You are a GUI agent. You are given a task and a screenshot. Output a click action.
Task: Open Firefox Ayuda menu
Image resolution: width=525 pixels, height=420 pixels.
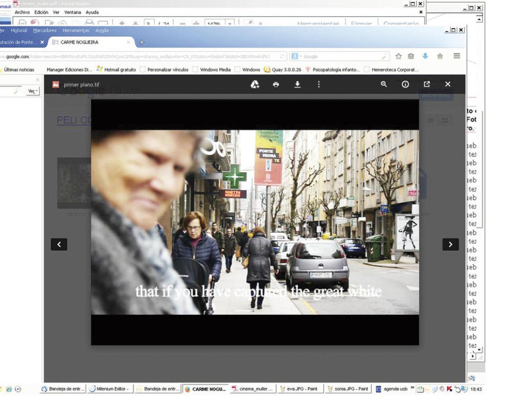[102, 31]
